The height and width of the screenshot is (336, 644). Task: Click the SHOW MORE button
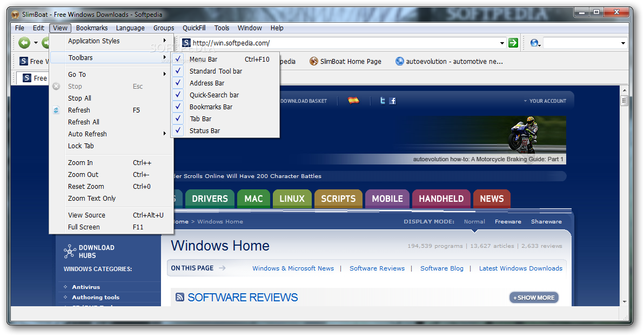pyautogui.click(x=534, y=298)
